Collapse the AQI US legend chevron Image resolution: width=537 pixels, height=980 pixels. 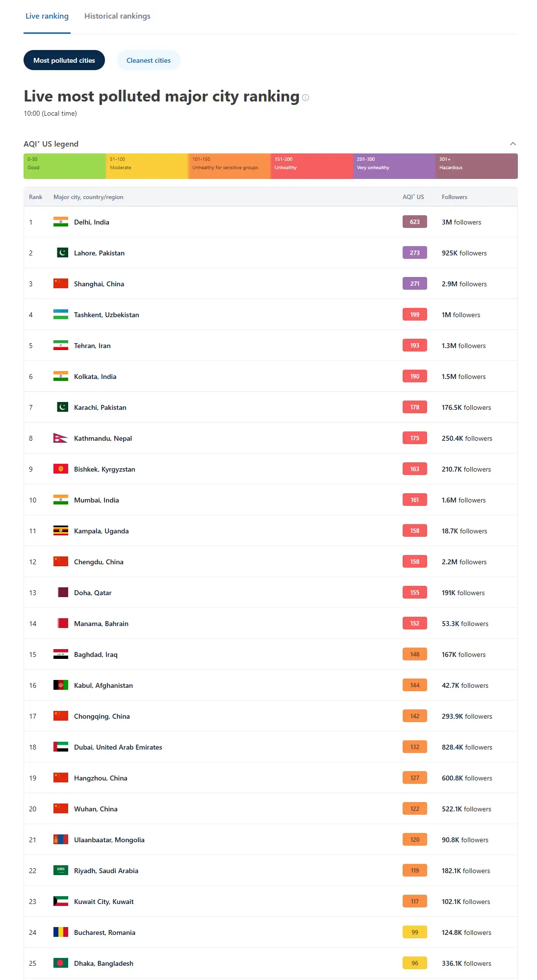[x=513, y=144]
